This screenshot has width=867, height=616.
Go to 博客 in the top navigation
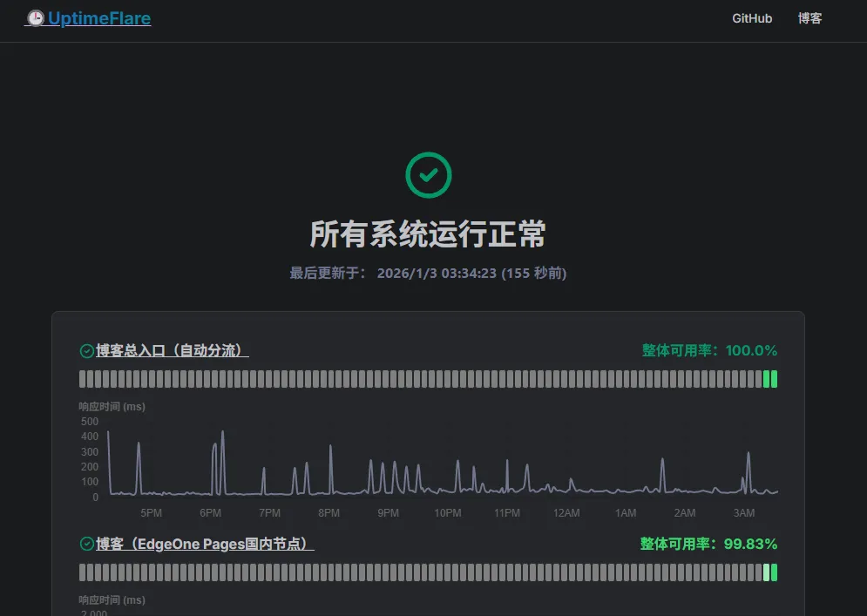pos(809,18)
